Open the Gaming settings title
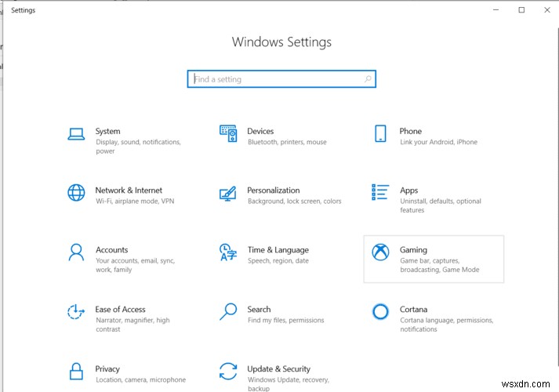This screenshot has height=392, width=559. tap(413, 250)
